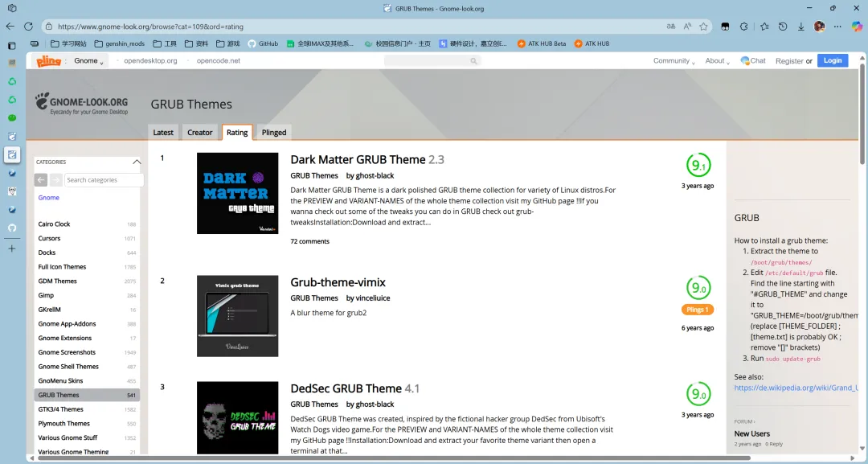Open the GitHub bookmark in favorites bar
This screenshot has width=868, height=464.
[263, 43]
